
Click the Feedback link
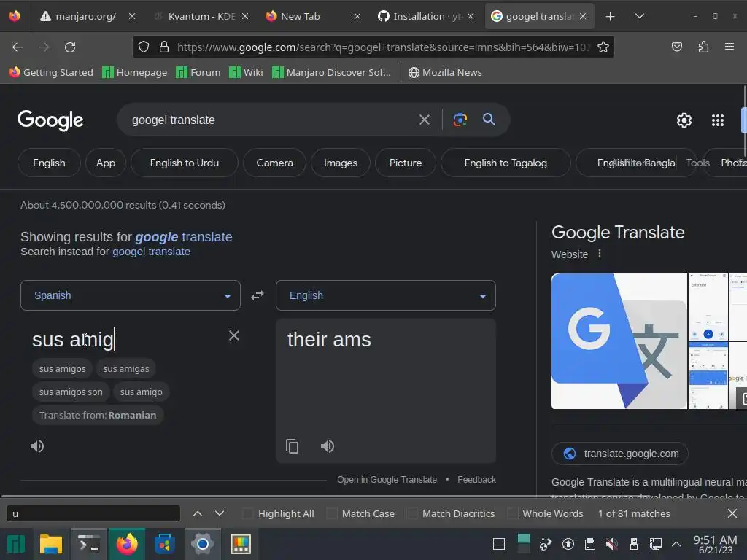tap(477, 480)
